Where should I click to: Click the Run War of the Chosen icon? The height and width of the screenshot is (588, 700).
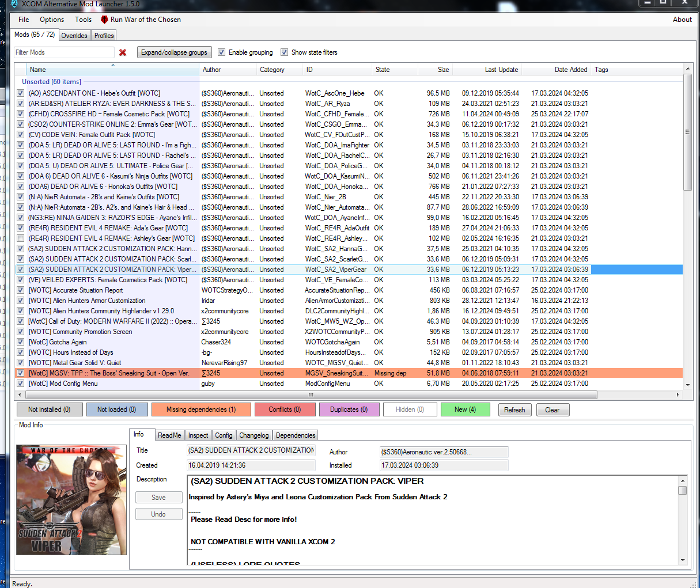tap(104, 20)
